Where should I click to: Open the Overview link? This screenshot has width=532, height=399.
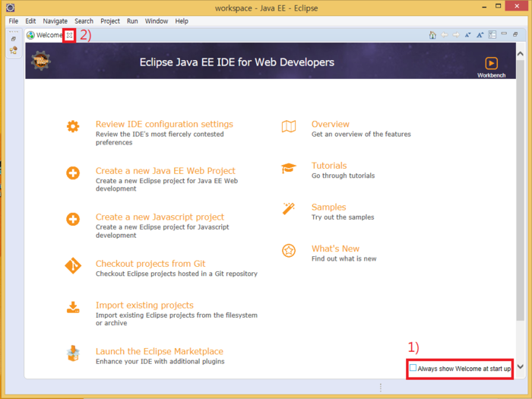[x=330, y=124]
